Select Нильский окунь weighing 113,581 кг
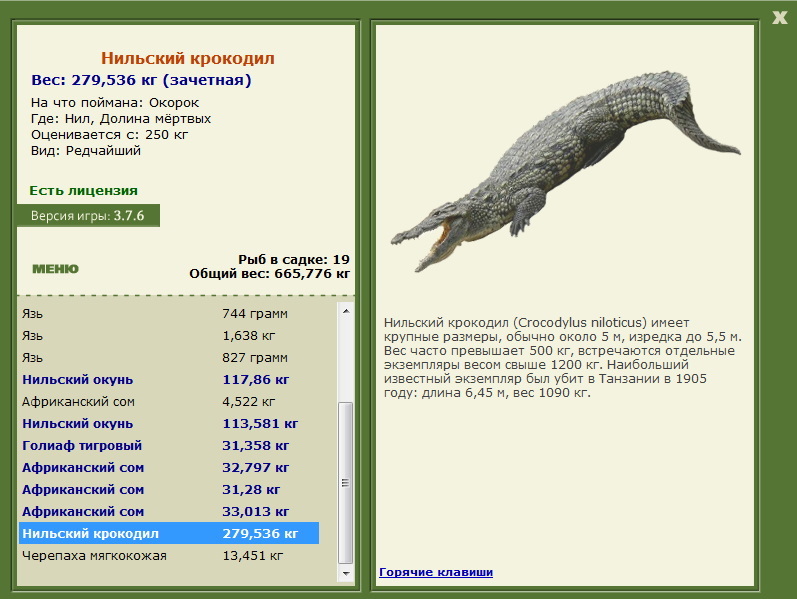797x599 pixels. [x=169, y=424]
